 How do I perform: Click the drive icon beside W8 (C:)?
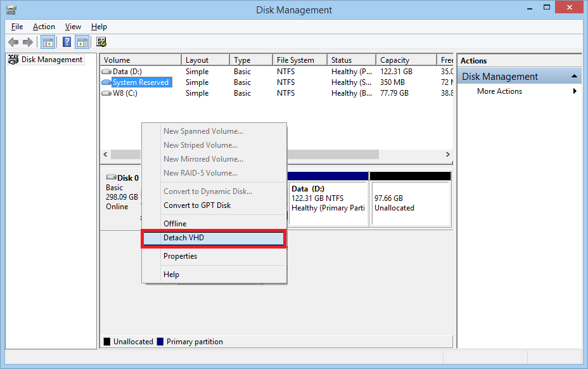point(106,93)
